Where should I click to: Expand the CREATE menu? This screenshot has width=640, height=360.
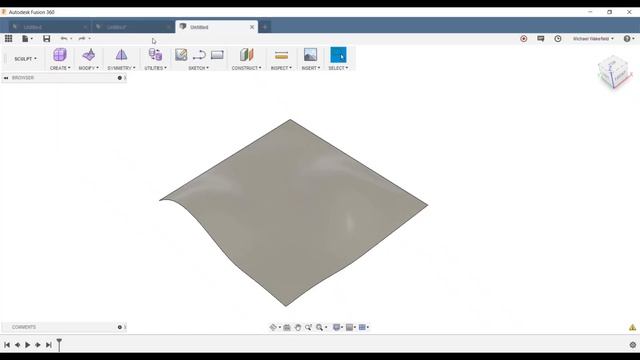pyautogui.click(x=60, y=68)
